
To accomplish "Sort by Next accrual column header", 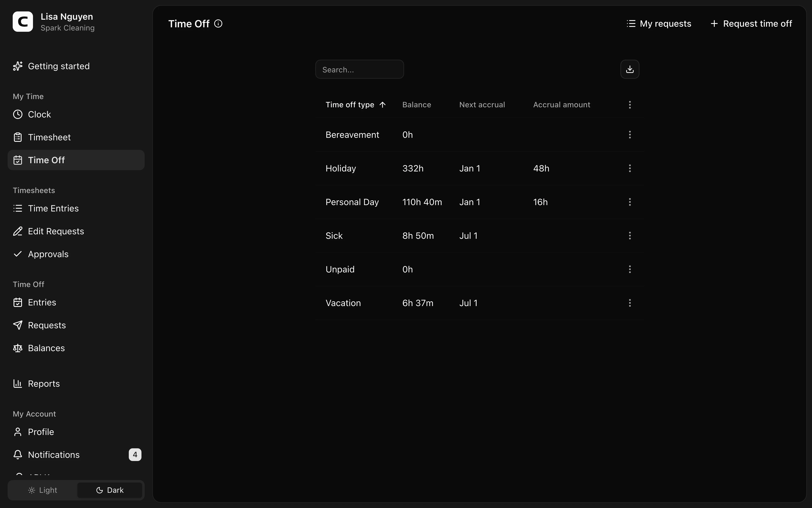I will coord(482,105).
